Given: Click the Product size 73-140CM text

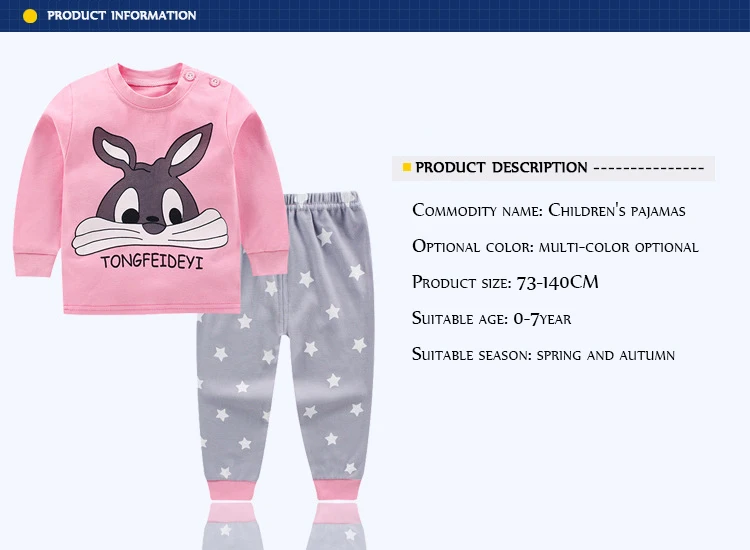Looking at the screenshot, I should [x=505, y=282].
